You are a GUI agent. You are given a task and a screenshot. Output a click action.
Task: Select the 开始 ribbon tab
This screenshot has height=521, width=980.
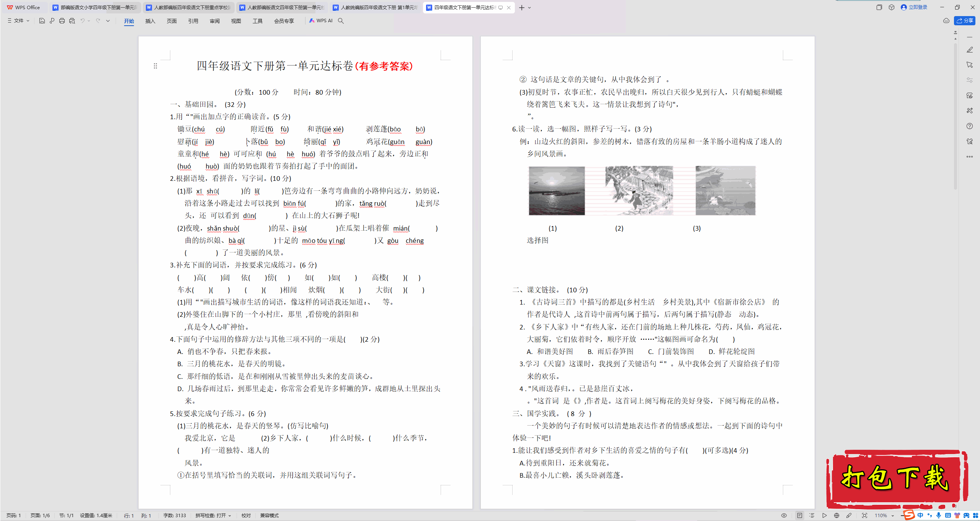(129, 21)
